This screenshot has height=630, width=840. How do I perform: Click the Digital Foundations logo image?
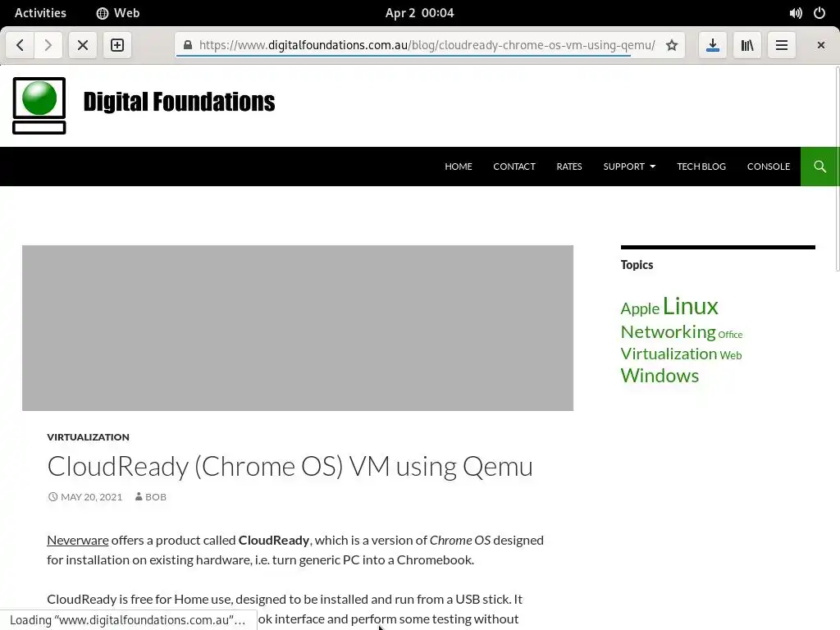coord(39,106)
